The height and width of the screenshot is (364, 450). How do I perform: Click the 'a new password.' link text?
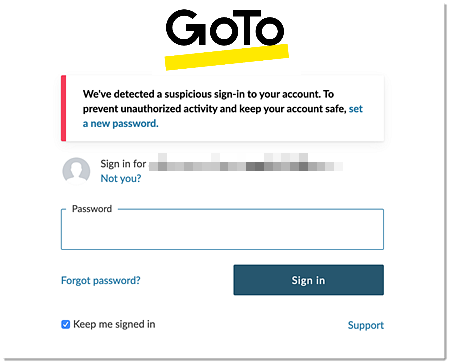[x=121, y=124]
